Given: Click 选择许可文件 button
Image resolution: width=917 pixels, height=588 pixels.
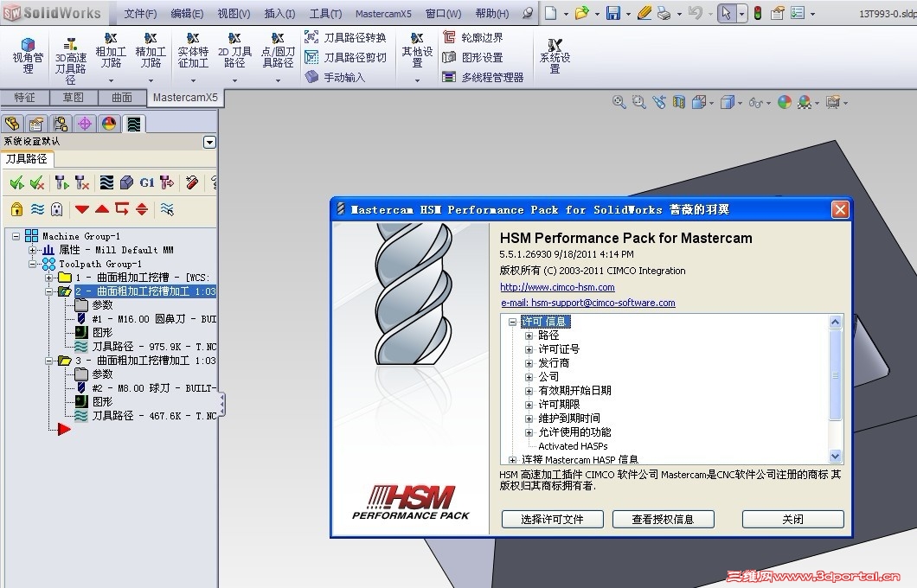Looking at the screenshot, I should click(552, 519).
